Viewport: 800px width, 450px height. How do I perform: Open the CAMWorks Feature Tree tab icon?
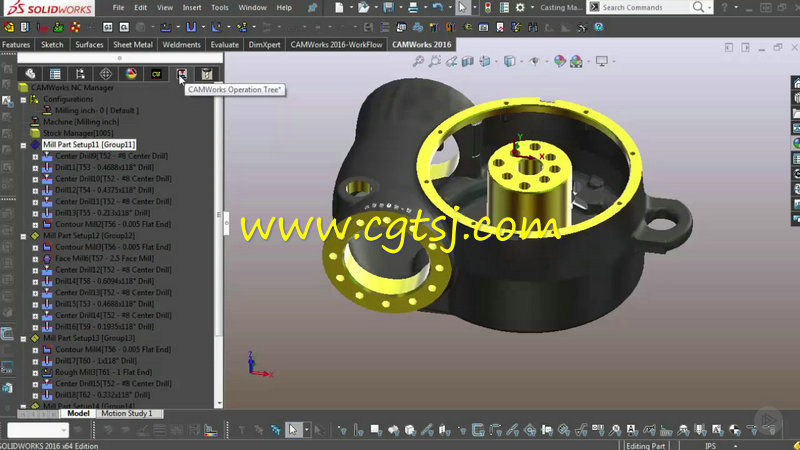point(156,74)
